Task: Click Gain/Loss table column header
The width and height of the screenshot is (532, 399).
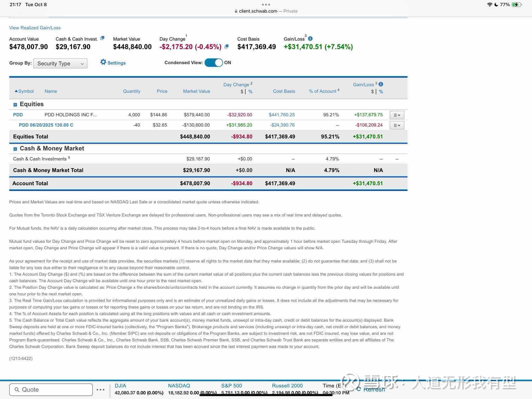Action: (363, 84)
